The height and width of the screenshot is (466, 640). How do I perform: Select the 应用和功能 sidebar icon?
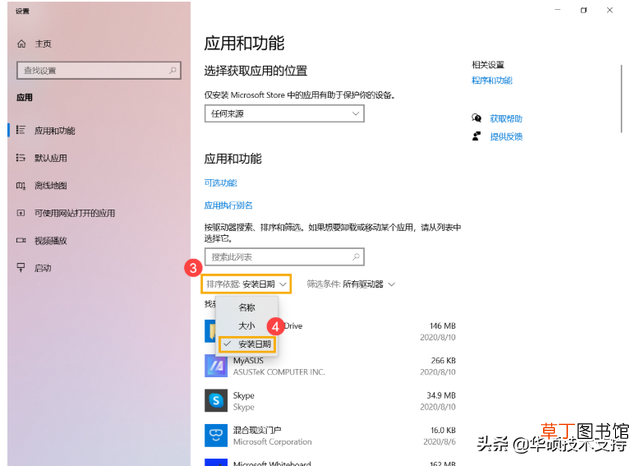[x=20, y=130]
